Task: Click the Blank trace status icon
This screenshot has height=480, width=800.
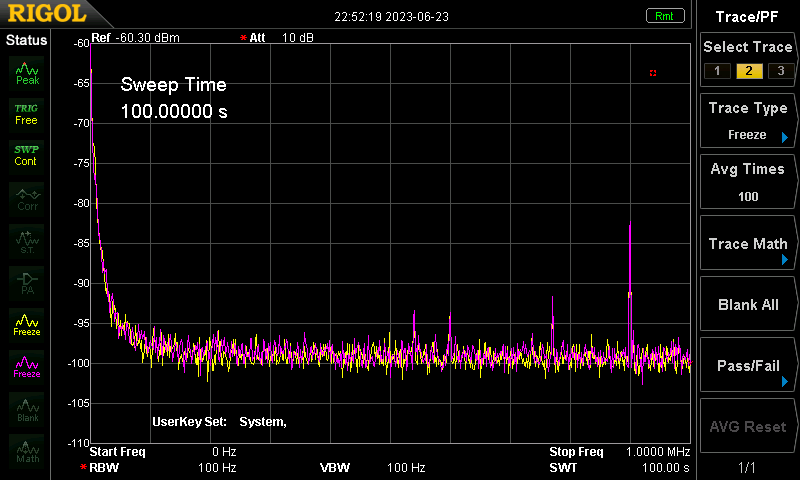Action: [x=27, y=409]
